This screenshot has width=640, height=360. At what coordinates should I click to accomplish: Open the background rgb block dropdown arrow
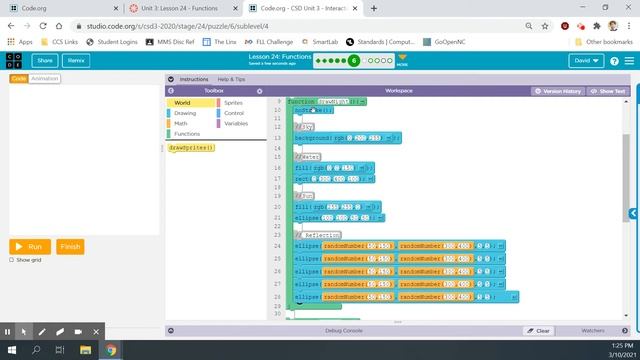389,138
